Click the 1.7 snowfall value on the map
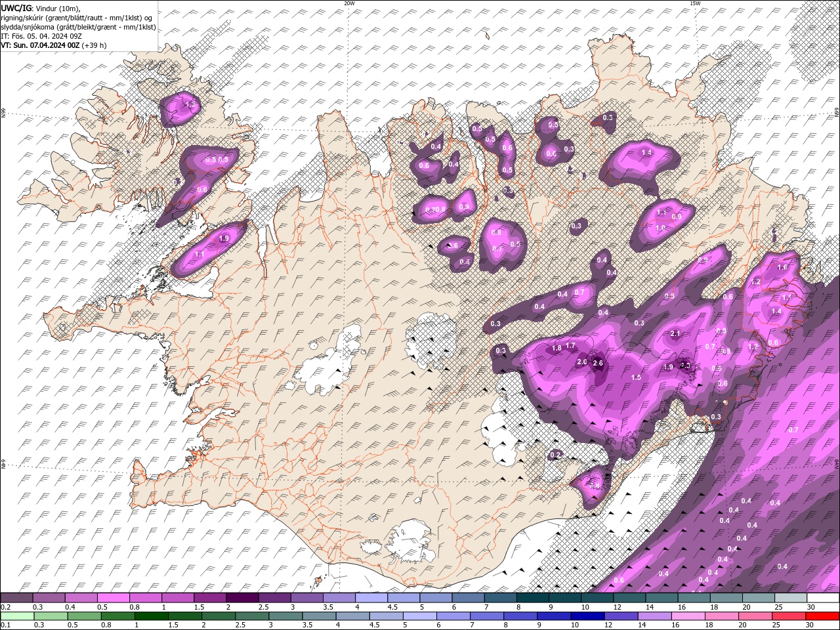The image size is (840, 630). pyautogui.click(x=570, y=345)
